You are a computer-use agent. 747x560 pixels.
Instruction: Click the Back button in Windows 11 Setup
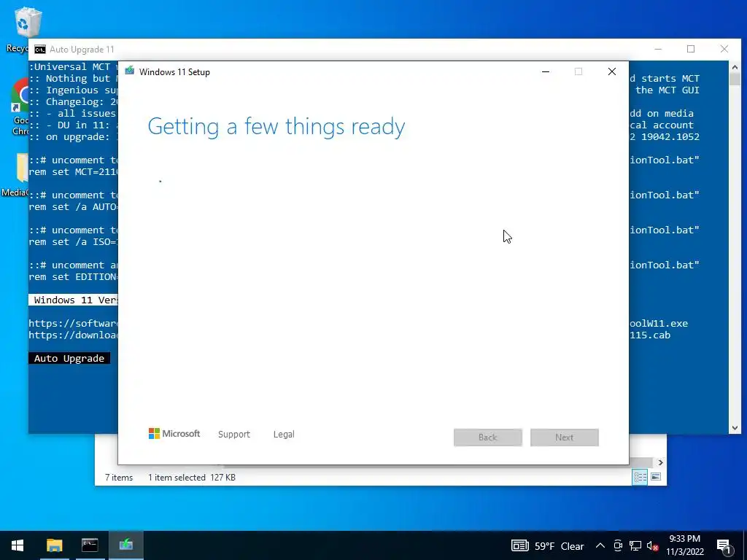tap(488, 437)
